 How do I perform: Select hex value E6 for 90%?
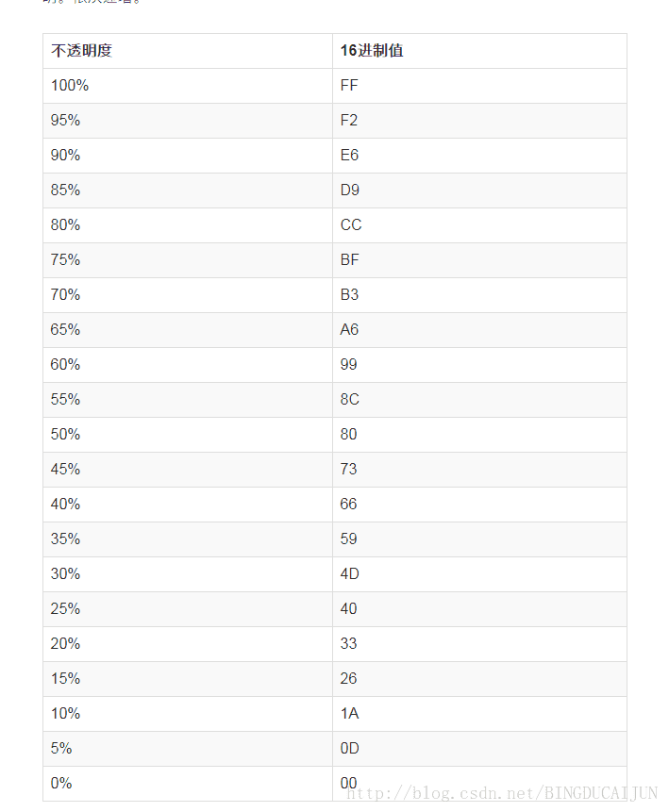click(479, 156)
